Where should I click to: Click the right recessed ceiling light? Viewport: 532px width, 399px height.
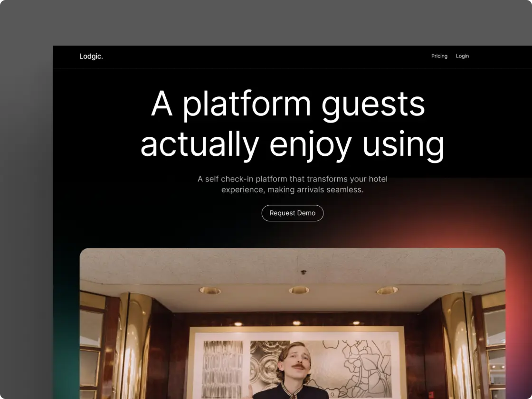tap(387, 290)
